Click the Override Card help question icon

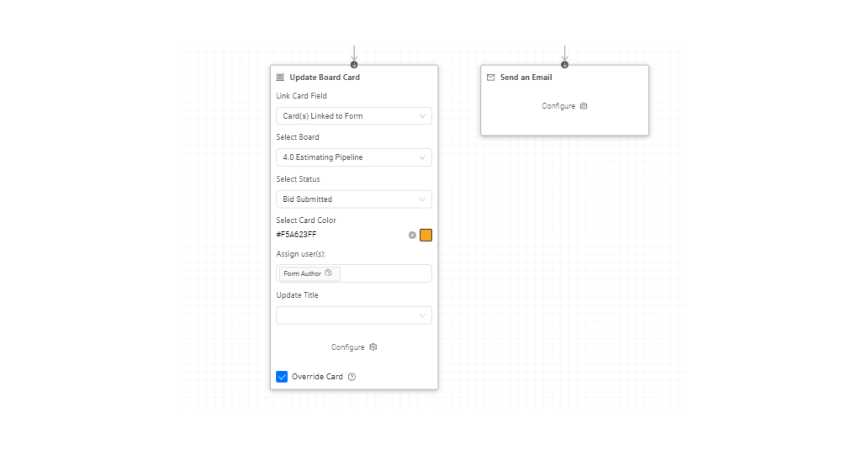click(352, 377)
